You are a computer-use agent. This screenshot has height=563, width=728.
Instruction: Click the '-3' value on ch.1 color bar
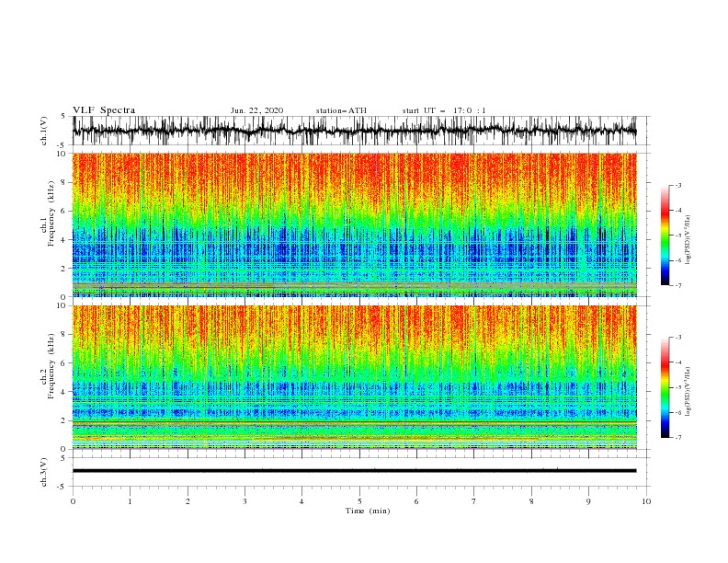click(x=678, y=185)
